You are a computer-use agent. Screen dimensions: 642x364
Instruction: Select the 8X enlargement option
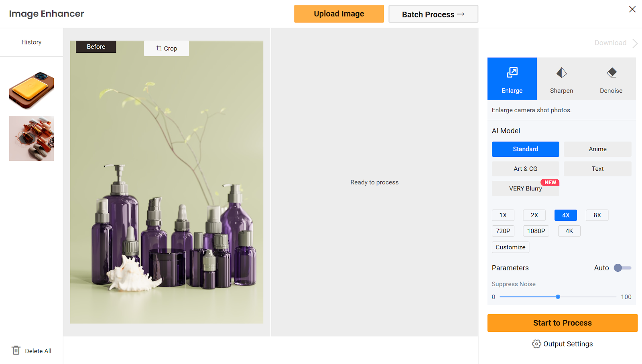(597, 215)
